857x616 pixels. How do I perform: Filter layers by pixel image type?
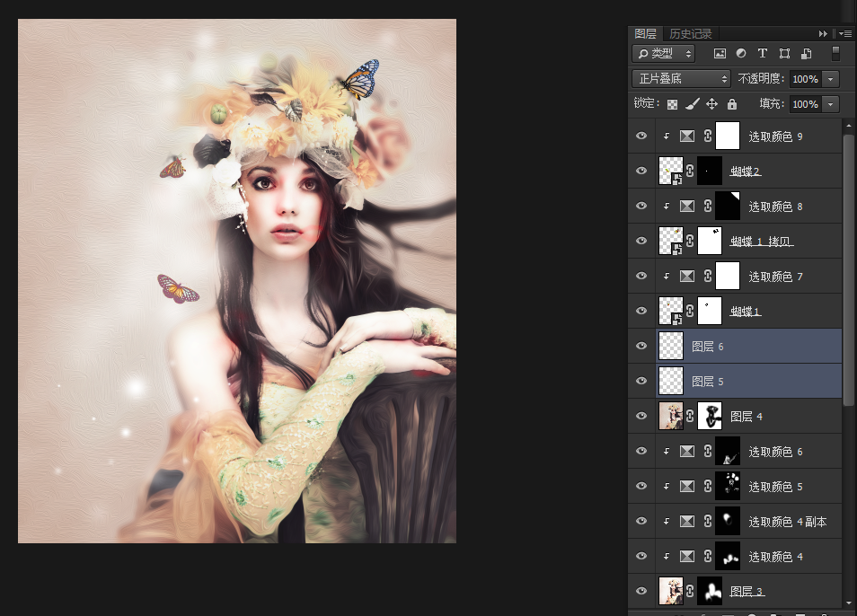click(720, 54)
